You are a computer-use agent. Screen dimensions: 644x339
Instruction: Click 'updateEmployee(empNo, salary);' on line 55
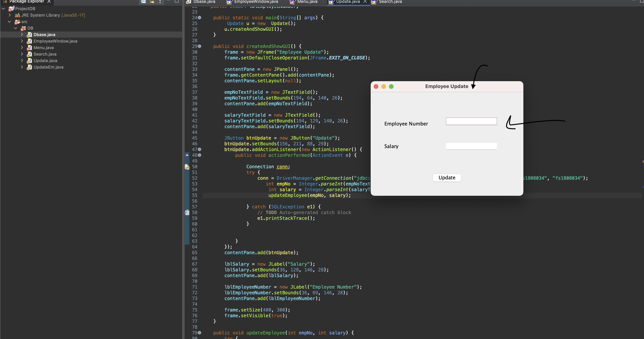tap(310, 195)
